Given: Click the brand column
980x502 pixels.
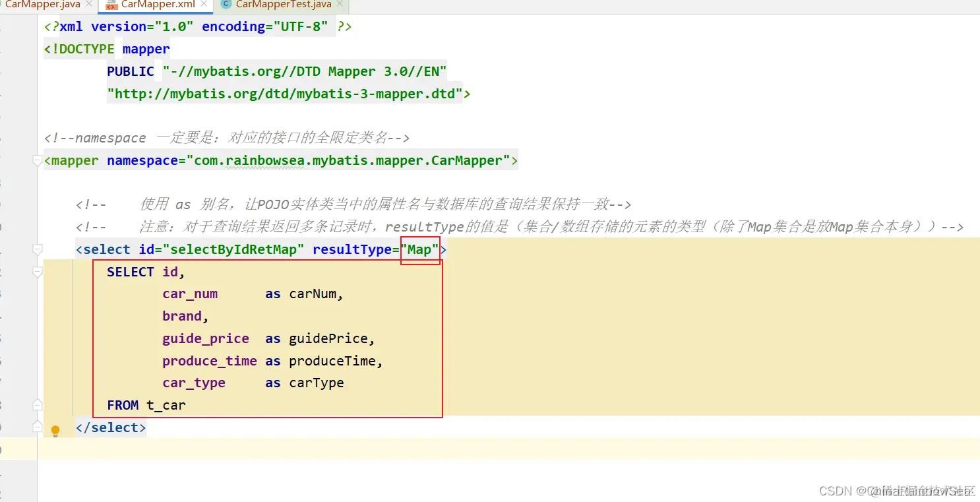Looking at the screenshot, I should click(182, 316).
